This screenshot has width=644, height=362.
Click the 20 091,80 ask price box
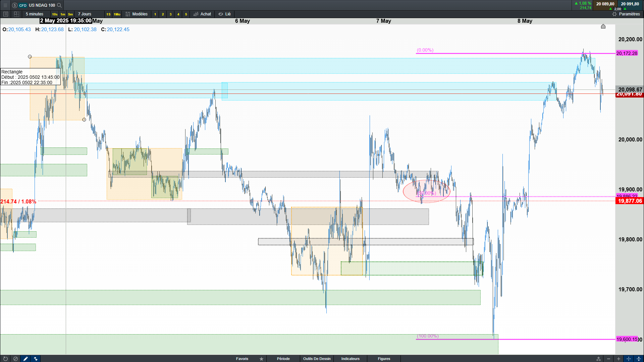[630, 4]
